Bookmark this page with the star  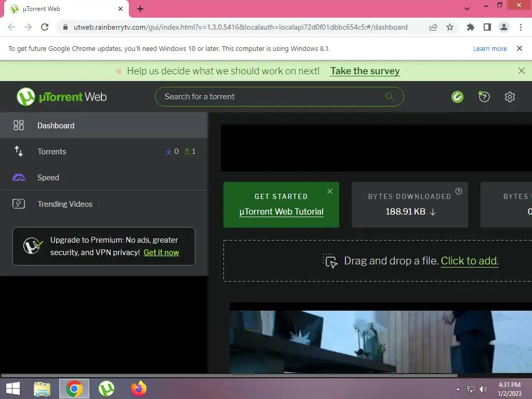pos(450,27)
